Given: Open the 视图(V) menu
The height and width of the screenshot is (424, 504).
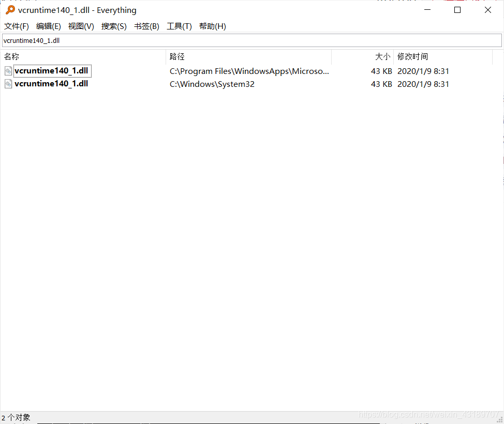Looking at the screenshot, I should click(81, 26).
